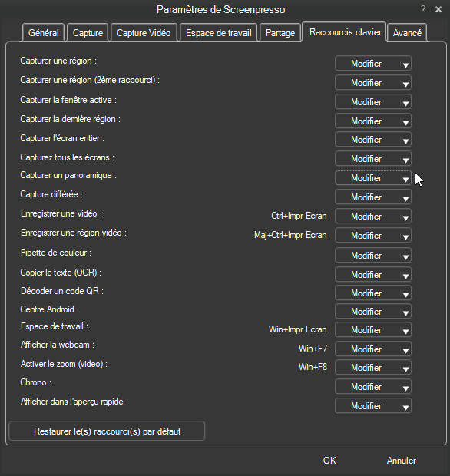Screen dimensions: 450x476
Task: Click the 'Activer le zoom (video) :' label
Action: [64, 364]
